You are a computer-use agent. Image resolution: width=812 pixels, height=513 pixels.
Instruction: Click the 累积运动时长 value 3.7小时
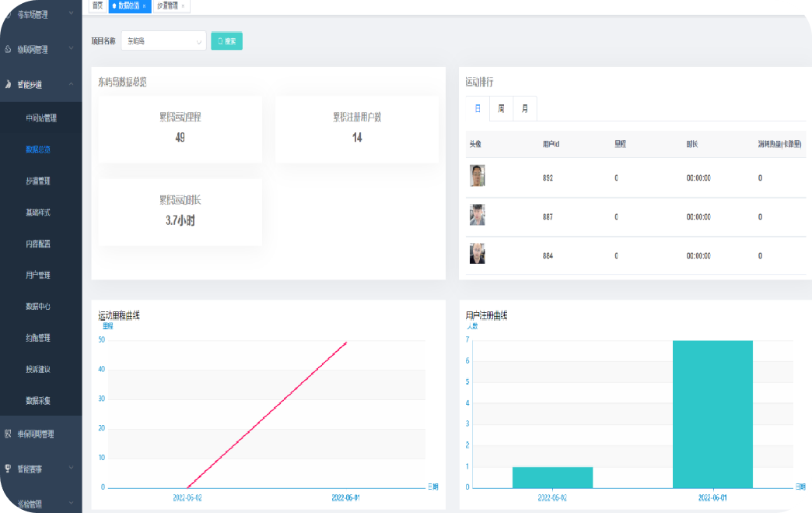[180, 220]
